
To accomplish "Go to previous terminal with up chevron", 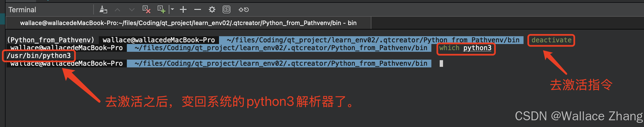I will (117, 10).
